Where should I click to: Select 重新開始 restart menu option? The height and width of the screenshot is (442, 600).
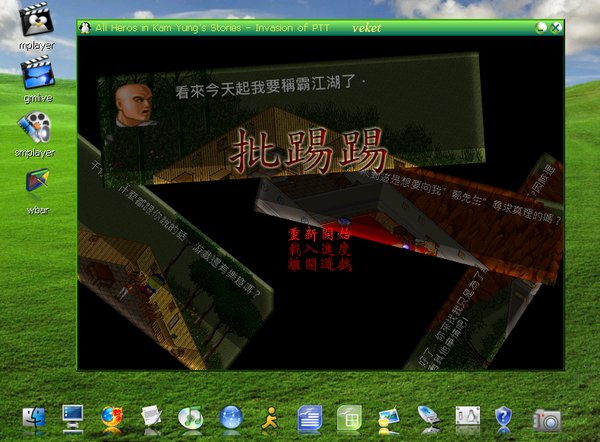pyautogui.click(x=319, y=233)
